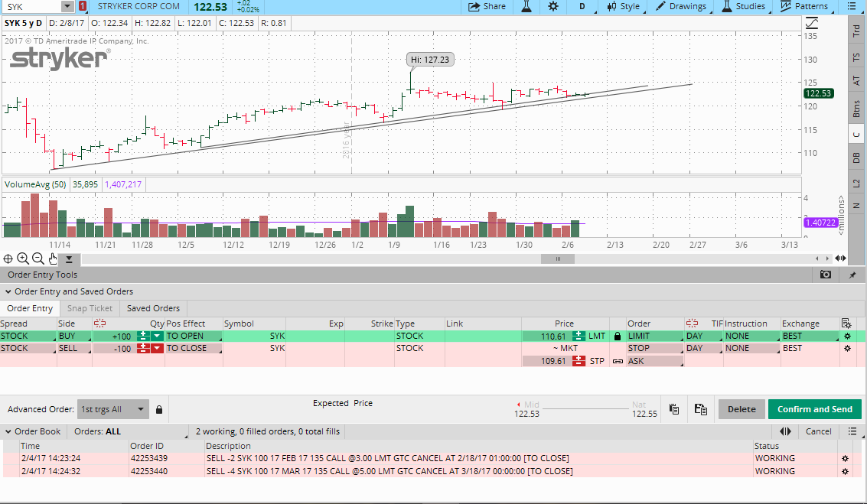Click the chart horizontal scrollbar thumb
Viewport: 867px width, 504px height.
tap(557, 259)
